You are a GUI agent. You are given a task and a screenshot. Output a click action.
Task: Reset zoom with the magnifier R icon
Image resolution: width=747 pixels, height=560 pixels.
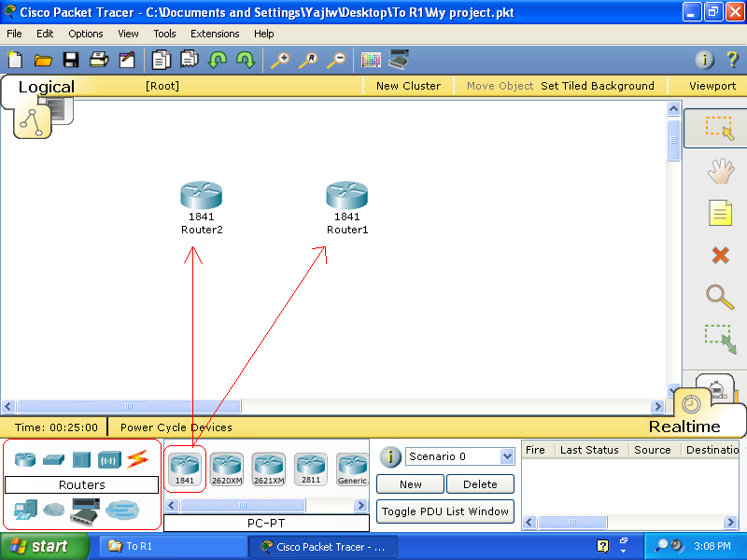tap(308, 61)
